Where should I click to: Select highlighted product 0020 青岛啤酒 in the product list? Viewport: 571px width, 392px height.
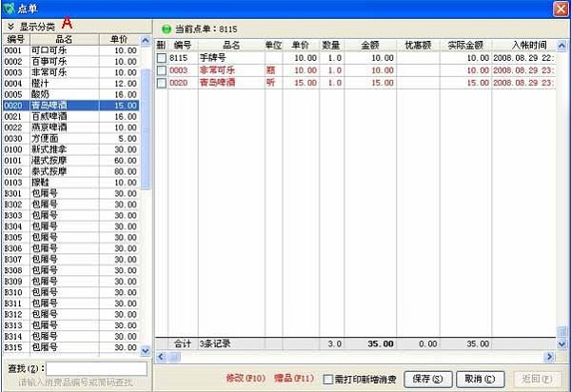point(71,106)
